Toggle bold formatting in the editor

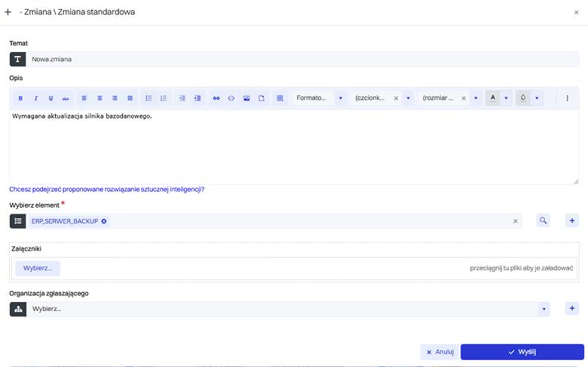(x=21, y=98)
